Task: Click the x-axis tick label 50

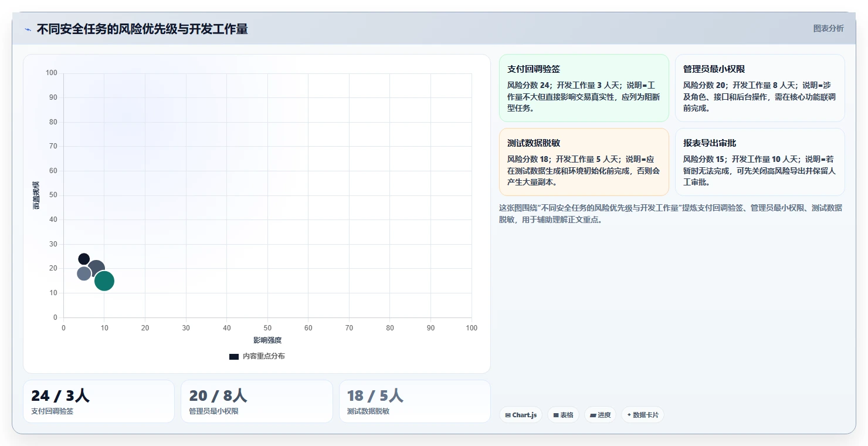Action: point(267,328)
